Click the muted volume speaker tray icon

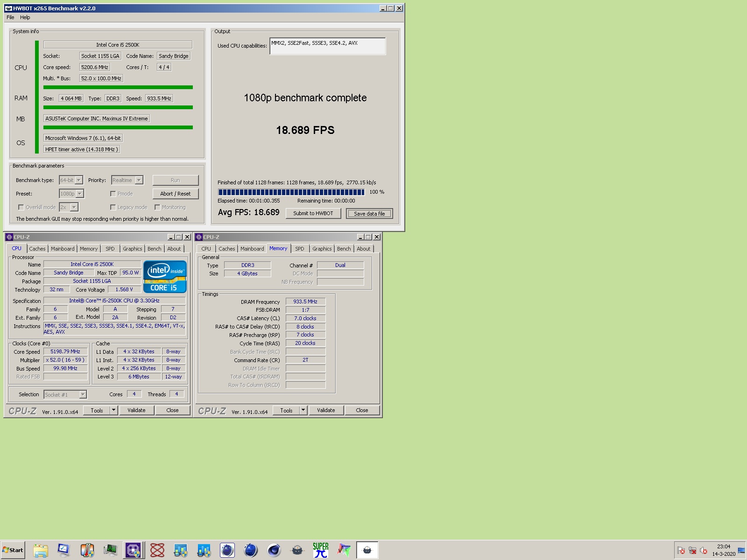704,550
